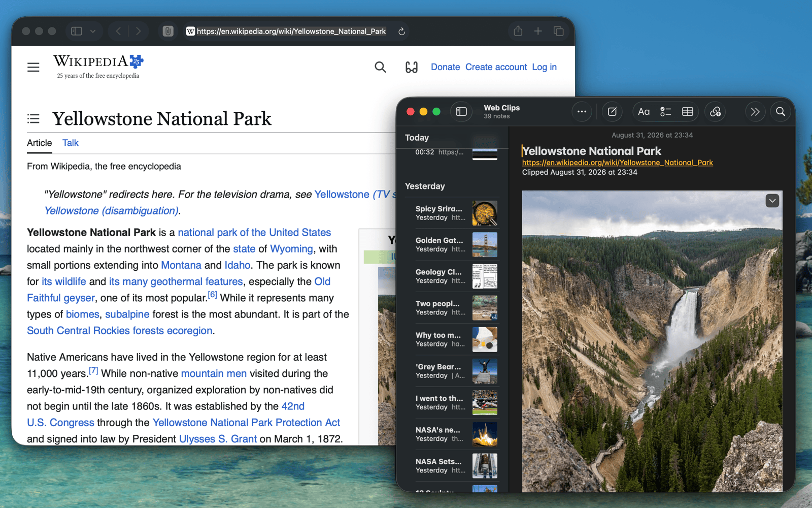Image resolution: width=812 pixels, height=508 pixels.
Task: Open Notes more options ellipsis
Action: 582,112
